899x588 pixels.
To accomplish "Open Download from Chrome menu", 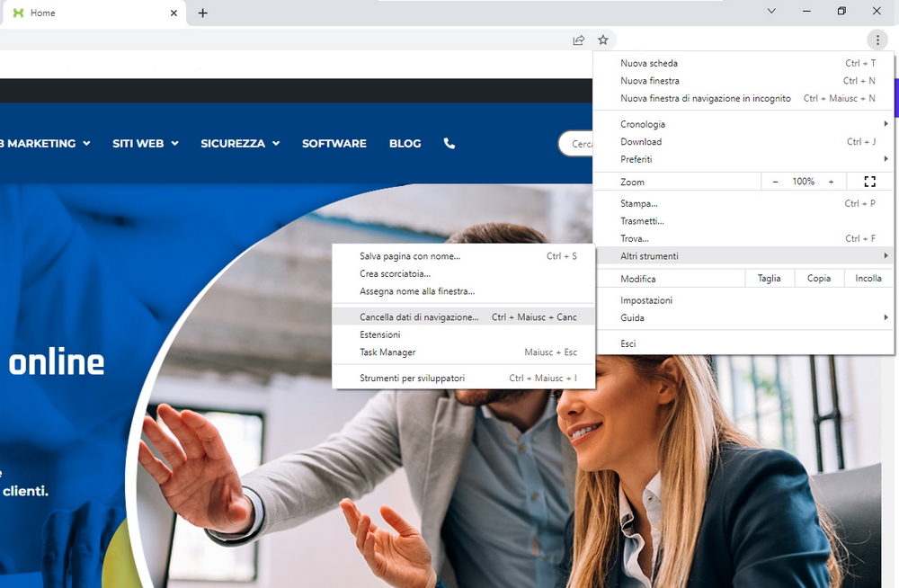I will 743,142.
